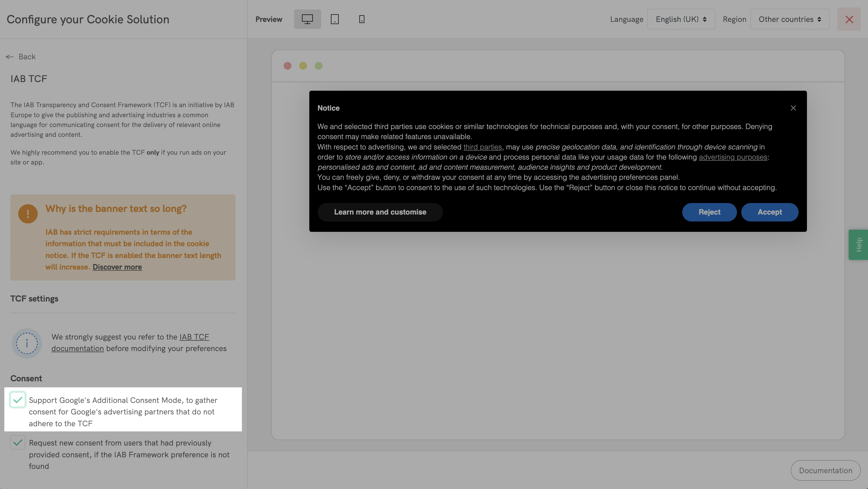Image resolution: width=868 pixels, height=489 pixels.
Task: Click the third parties link in notice
Action: [x=482, y=147]
